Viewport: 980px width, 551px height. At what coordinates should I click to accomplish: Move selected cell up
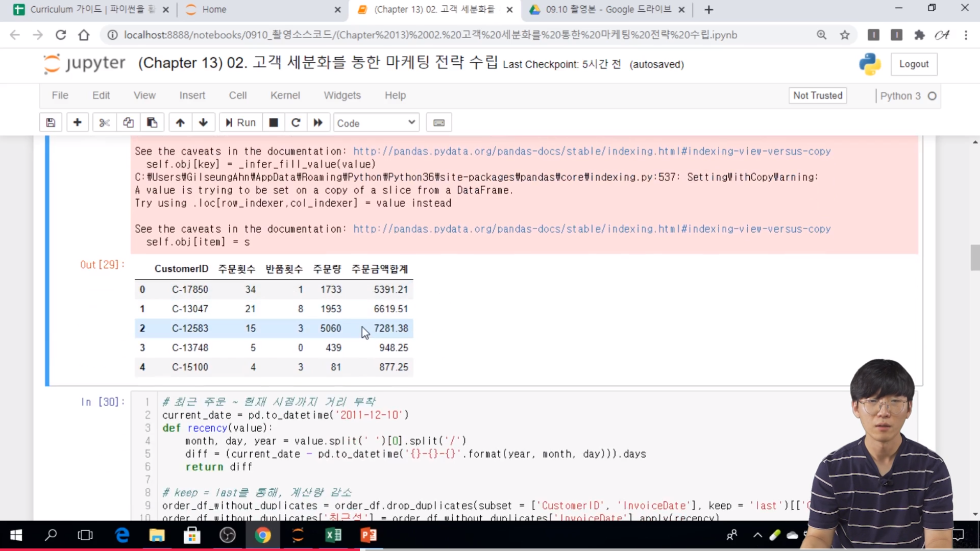(180, 122)
